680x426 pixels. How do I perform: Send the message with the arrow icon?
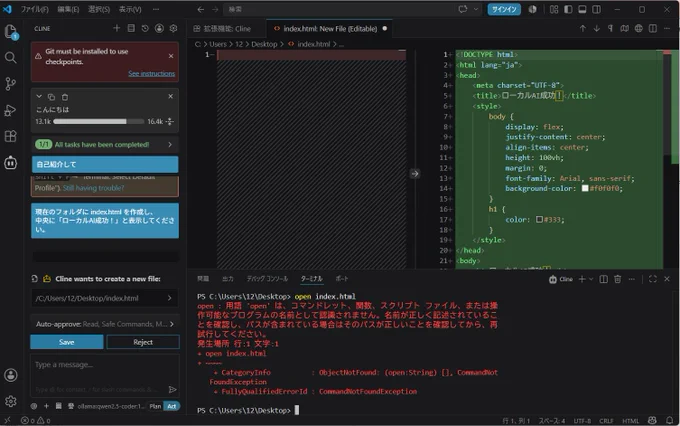pos(173,390)
